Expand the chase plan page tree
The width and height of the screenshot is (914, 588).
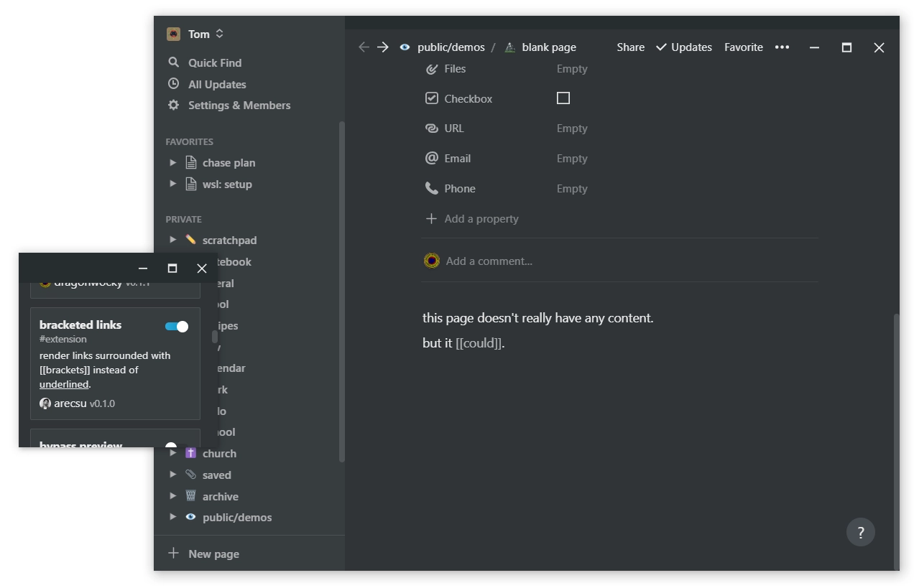[172, 163]
